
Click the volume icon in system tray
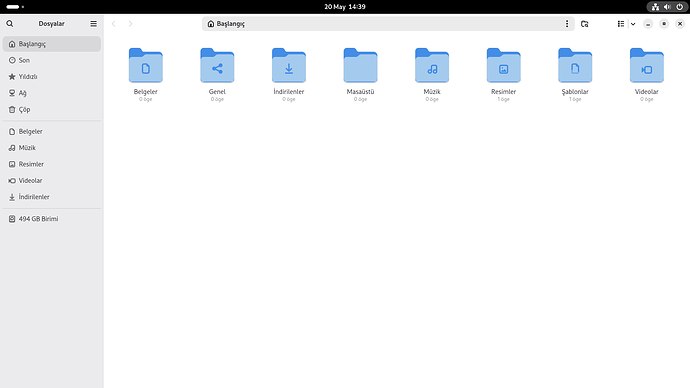[667, 7]
